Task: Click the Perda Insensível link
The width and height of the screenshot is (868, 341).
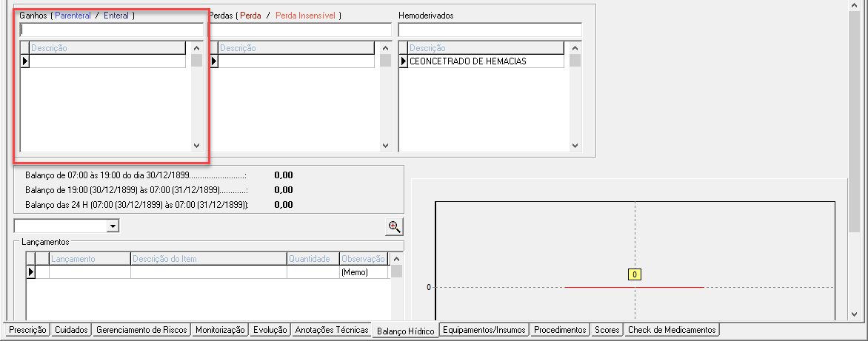Action: 305,16
